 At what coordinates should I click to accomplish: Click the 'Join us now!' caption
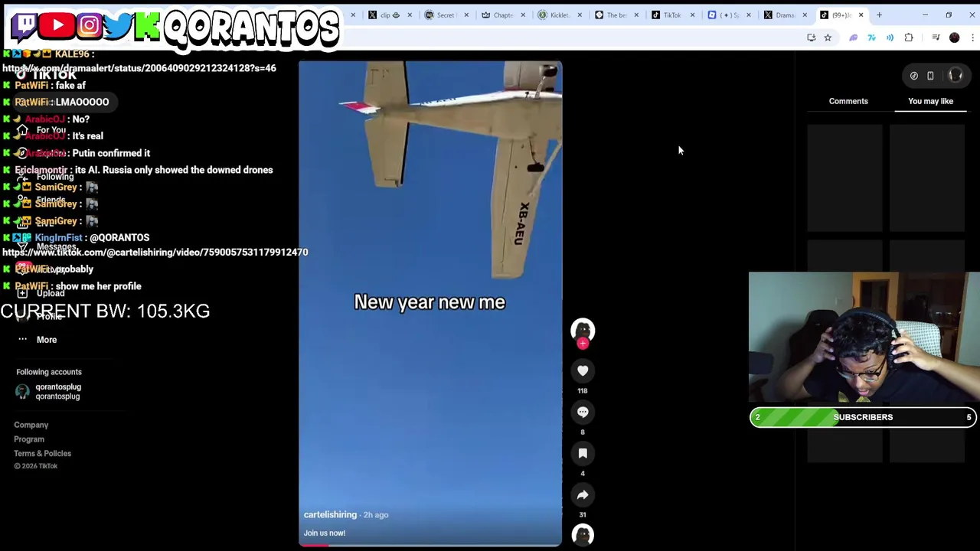click(325, 533)
